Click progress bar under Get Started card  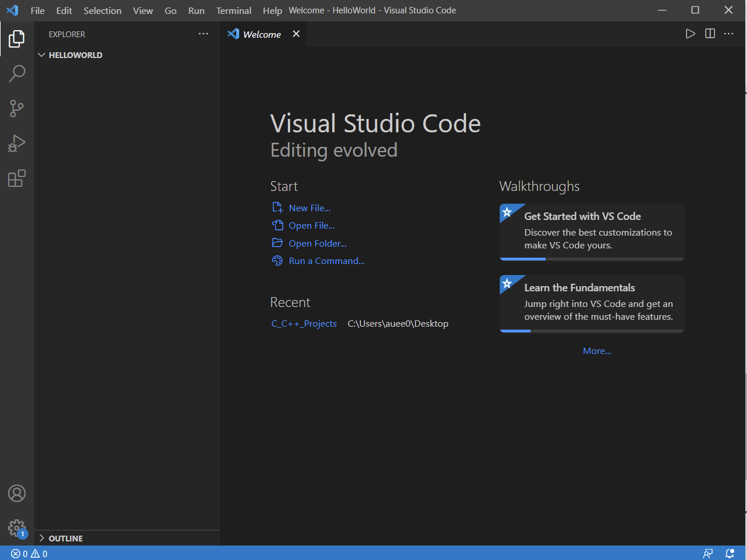click(592, 259)
